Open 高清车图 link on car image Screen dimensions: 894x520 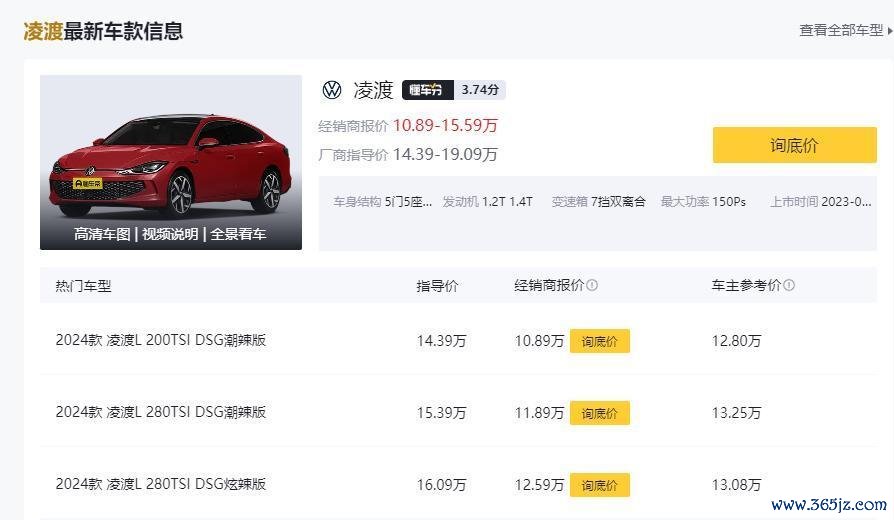pyautogui.click(x=102, y=234)
